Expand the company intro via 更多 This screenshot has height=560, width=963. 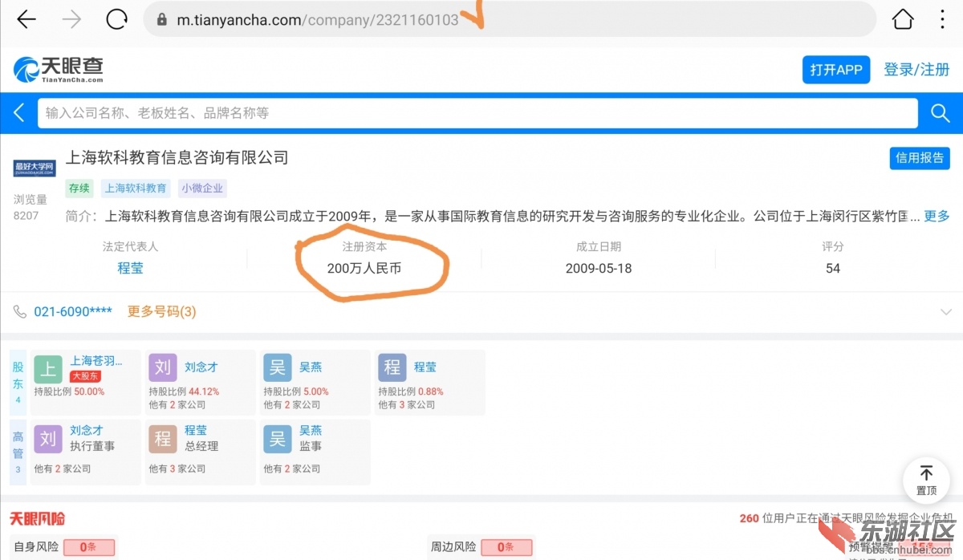937,216
